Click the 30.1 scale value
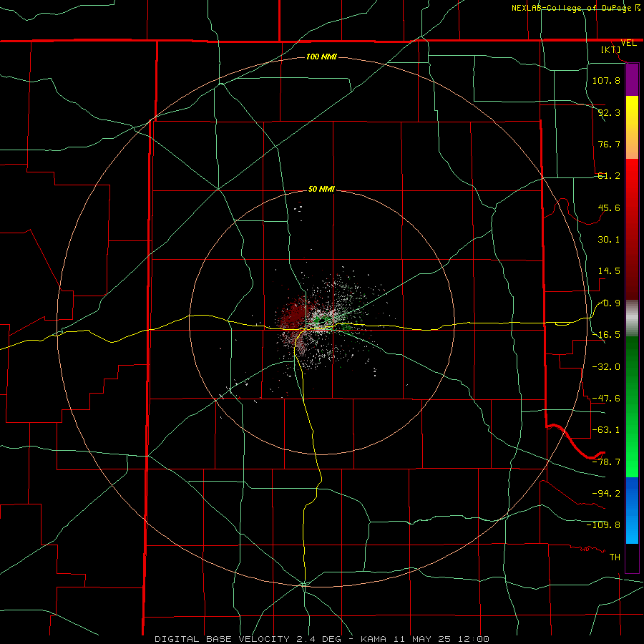 click(609, 240)
